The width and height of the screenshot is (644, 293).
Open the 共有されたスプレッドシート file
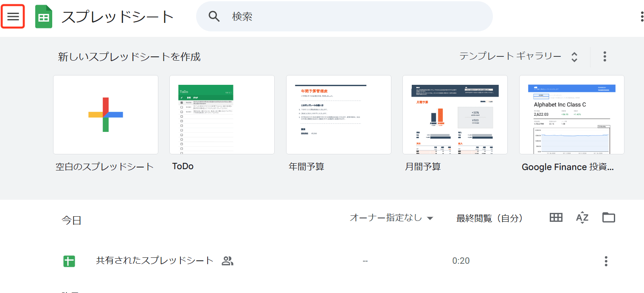[155, 260]
